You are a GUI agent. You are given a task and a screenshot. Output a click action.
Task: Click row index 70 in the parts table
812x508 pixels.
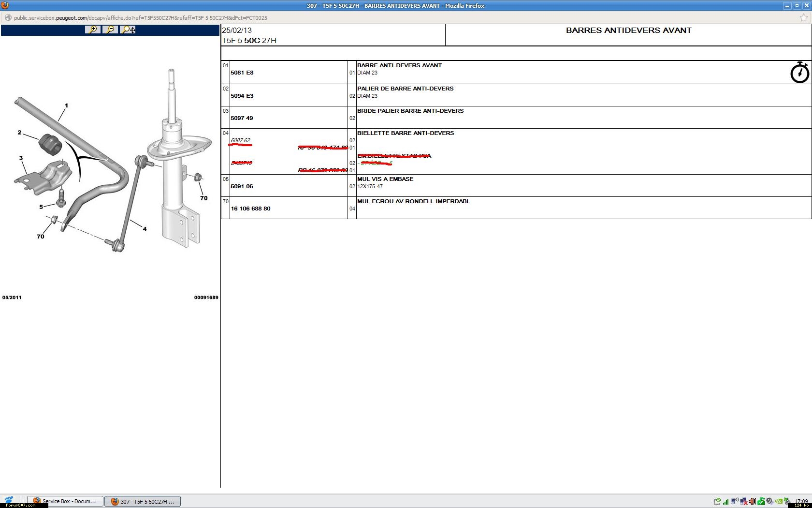[x=225, y=201]
